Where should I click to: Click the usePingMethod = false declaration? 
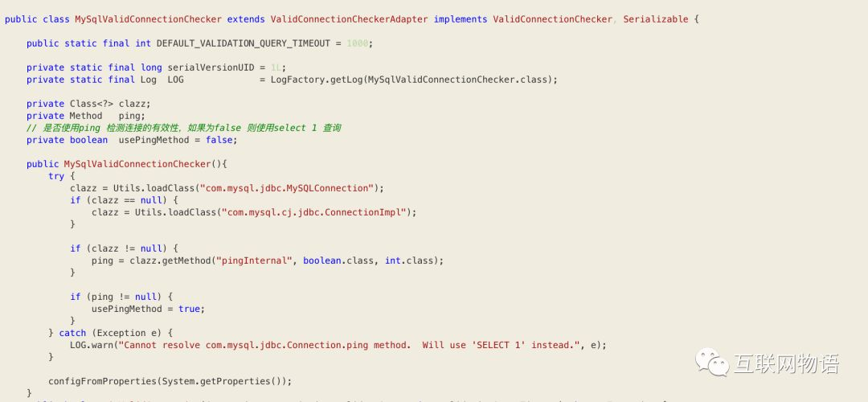pos(178,140)
